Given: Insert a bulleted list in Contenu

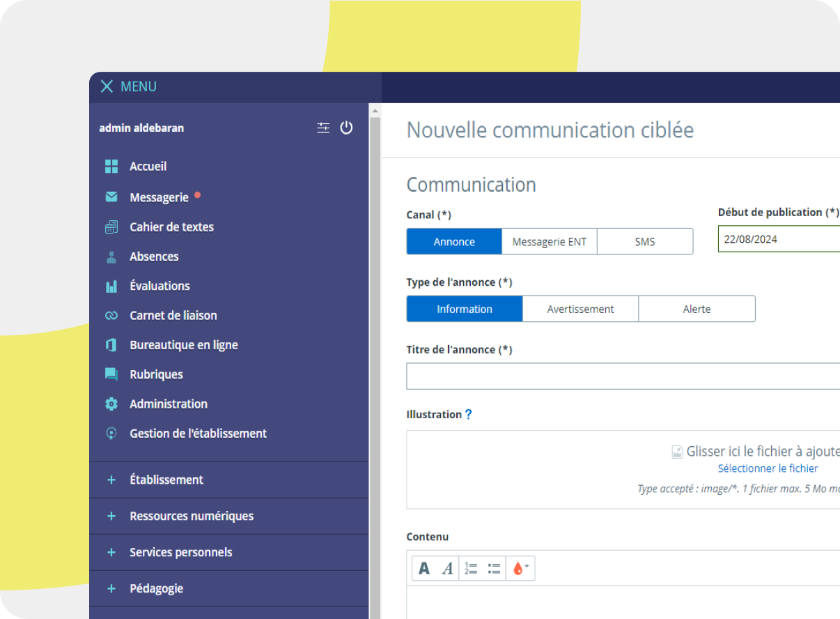Looking at the screenshot, I should [x=495, y=568].
